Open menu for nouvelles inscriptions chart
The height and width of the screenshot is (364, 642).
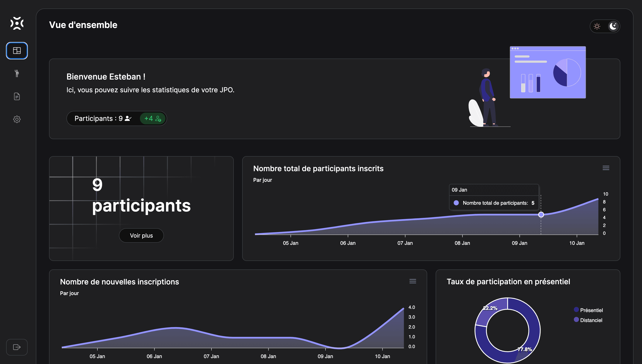[x=413, y=281]
